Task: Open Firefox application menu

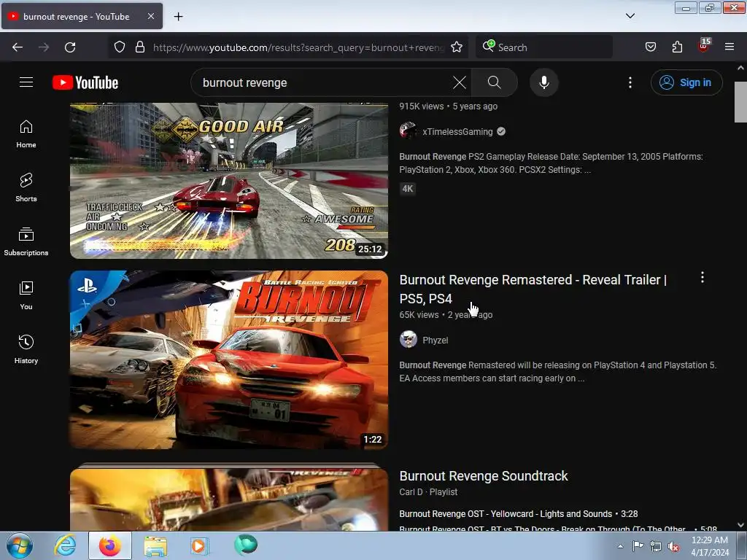Action: point(729,47)
